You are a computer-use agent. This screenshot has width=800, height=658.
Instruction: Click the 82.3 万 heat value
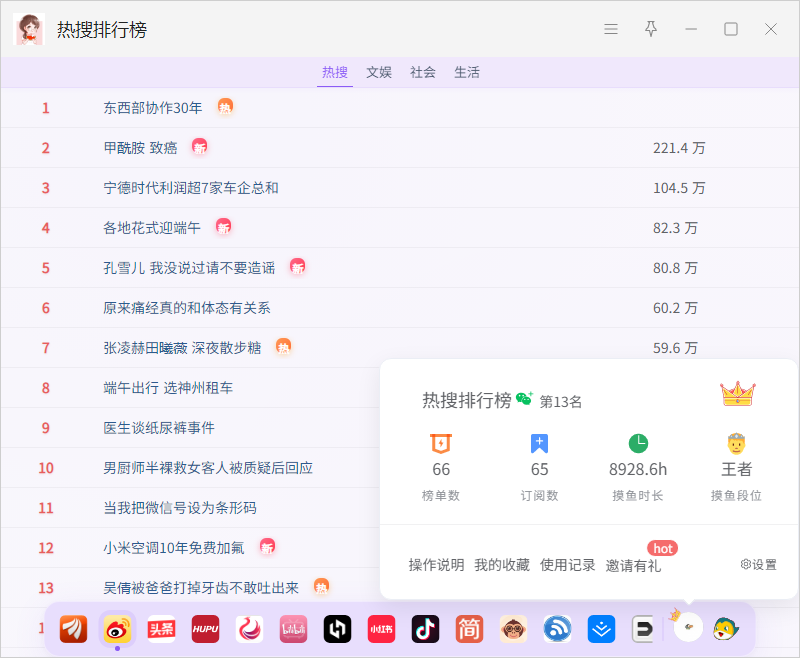(675, 228)
